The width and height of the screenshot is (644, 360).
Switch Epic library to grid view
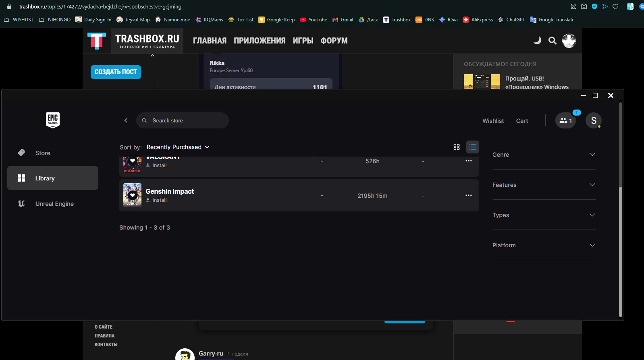457,147
